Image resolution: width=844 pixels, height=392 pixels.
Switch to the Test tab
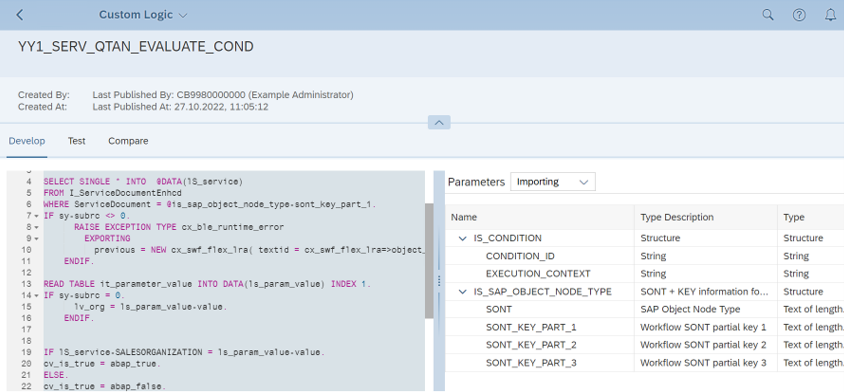pyautogui.click(x=76, y=141)
